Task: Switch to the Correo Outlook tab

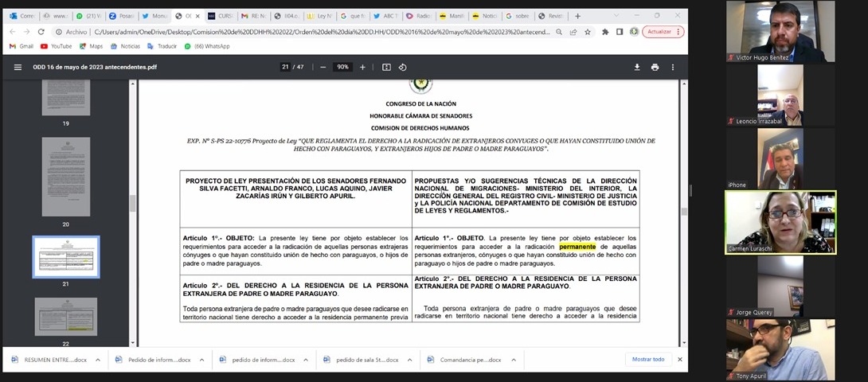Action: (22, 16)
